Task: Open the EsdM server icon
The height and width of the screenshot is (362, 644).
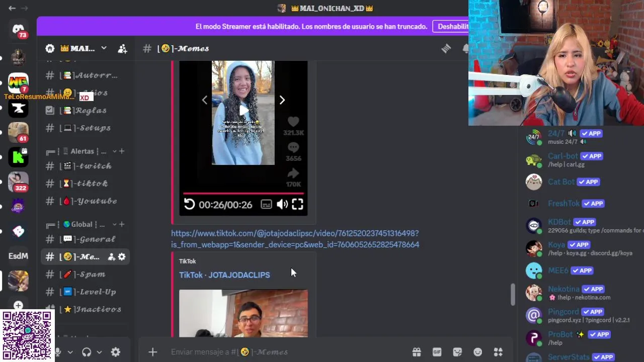Action: (x=18, y=256)
